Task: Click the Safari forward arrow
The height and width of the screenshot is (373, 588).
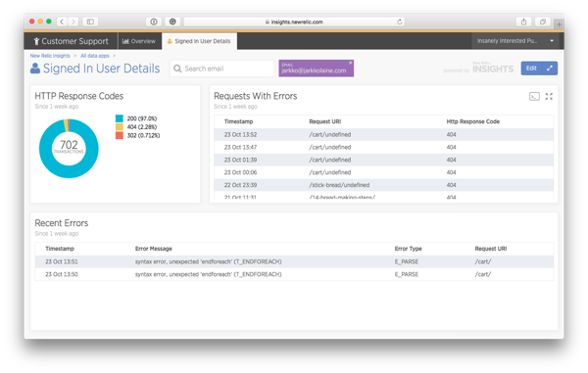Action: tap(73, 22)
